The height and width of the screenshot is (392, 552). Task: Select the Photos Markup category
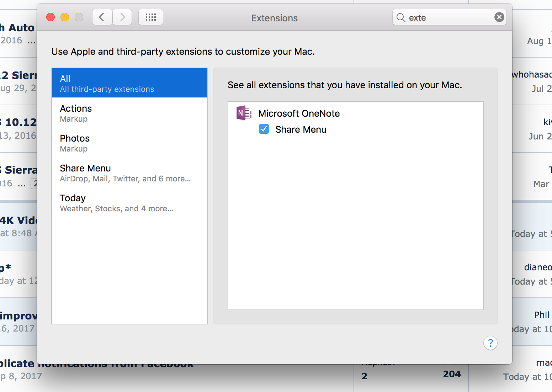[129, 143]
